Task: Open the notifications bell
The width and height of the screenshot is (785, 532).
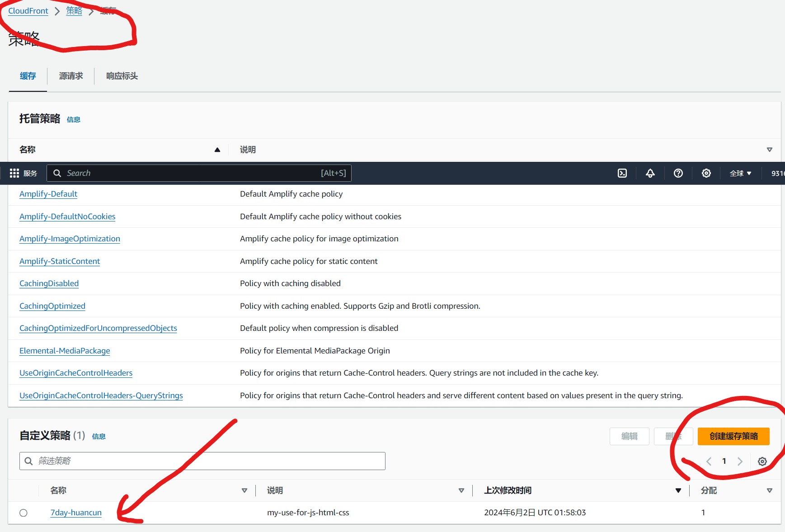Action: [650, 173]
